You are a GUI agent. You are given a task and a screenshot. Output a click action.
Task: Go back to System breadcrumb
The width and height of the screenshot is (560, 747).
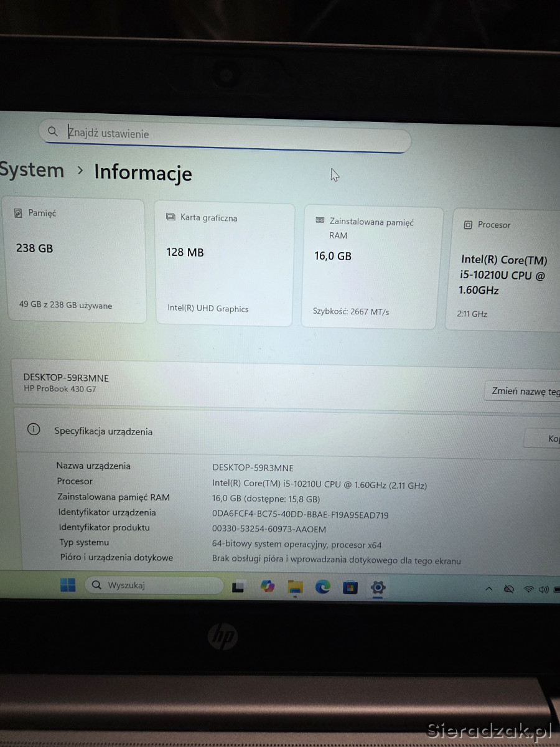tap(31, 170)
